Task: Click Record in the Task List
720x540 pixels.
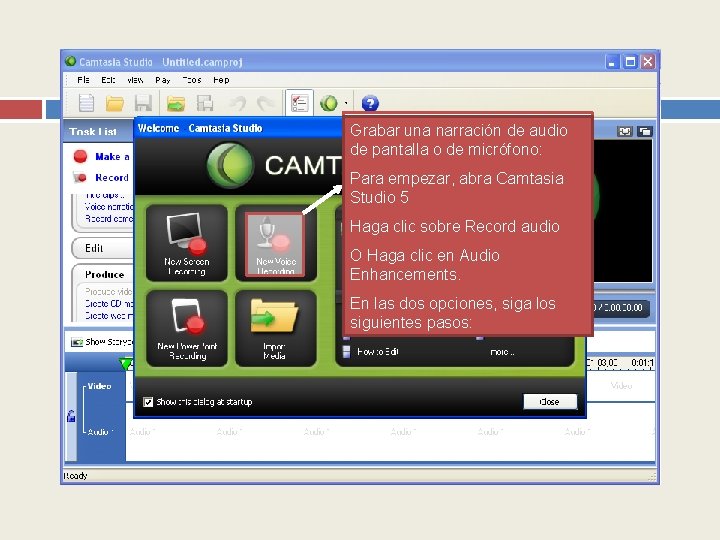Action: tap(112, 178)
